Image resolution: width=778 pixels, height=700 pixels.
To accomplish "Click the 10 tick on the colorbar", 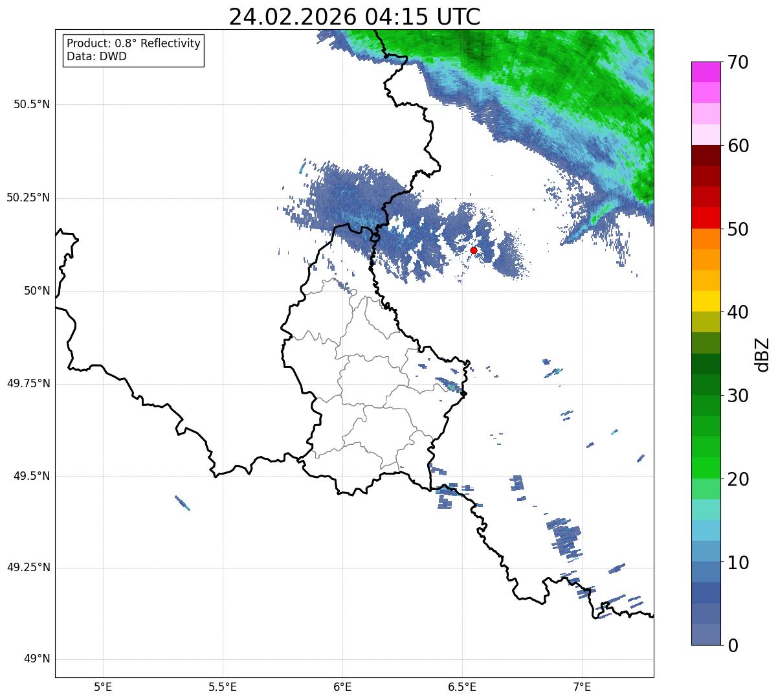I will 738,563.
